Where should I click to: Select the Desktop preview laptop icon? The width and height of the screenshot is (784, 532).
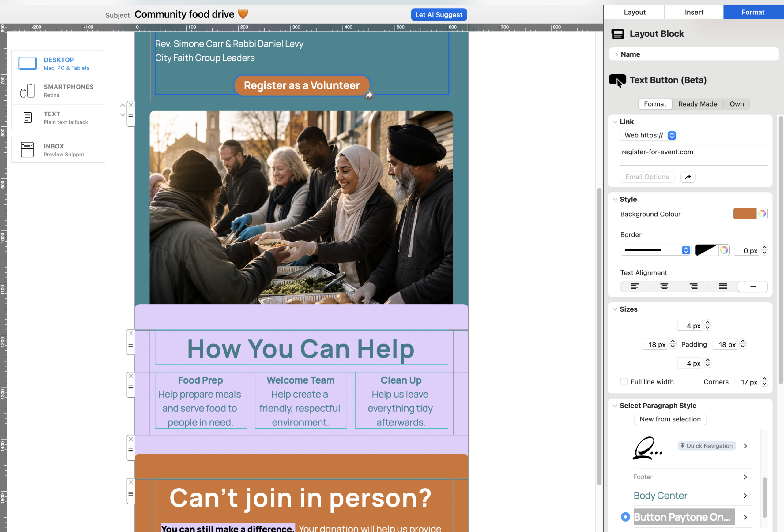pyautogui.click(x=27, y=63)
